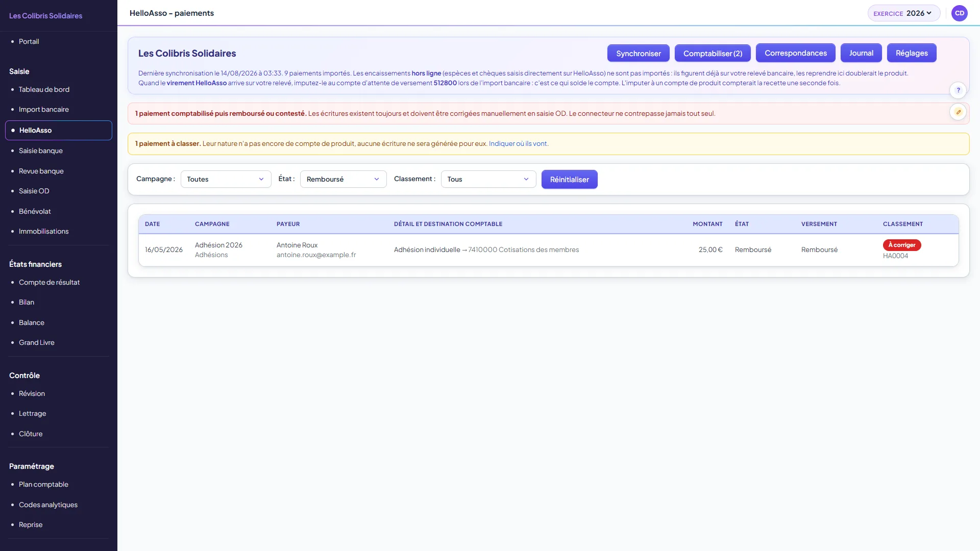980x551 pixels.
Task: Open the Correspondances button
Action: pyautogui.click(x=795, y=53)
